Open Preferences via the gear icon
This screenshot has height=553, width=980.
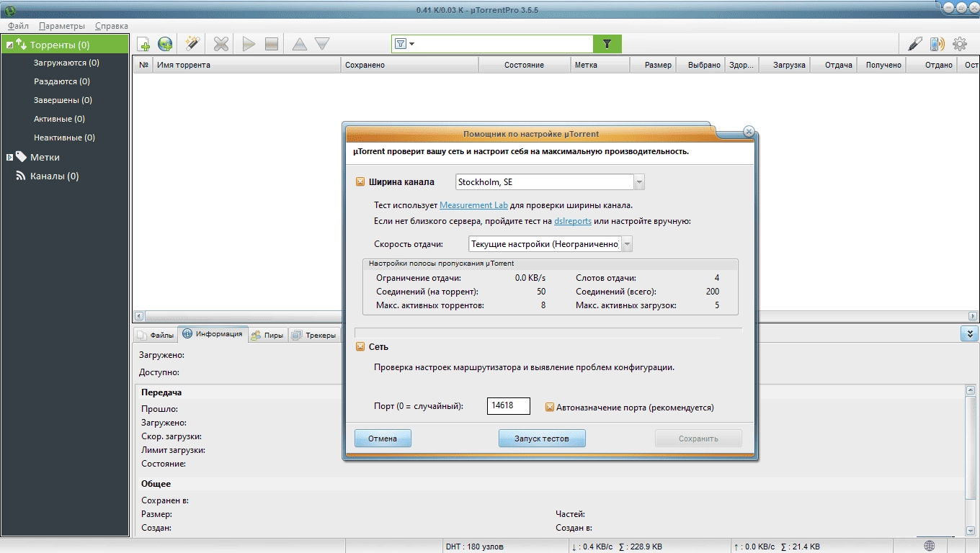pos(960,44)
